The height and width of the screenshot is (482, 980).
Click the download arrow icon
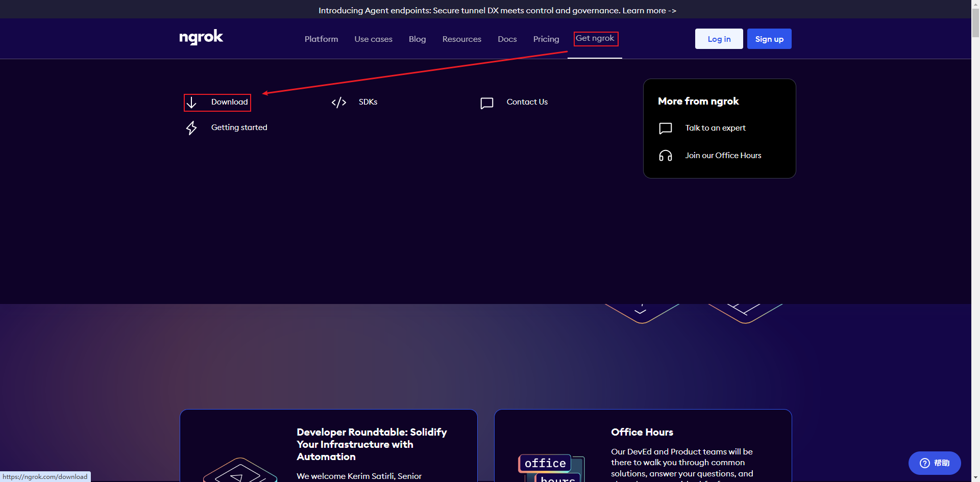[191, 103]
